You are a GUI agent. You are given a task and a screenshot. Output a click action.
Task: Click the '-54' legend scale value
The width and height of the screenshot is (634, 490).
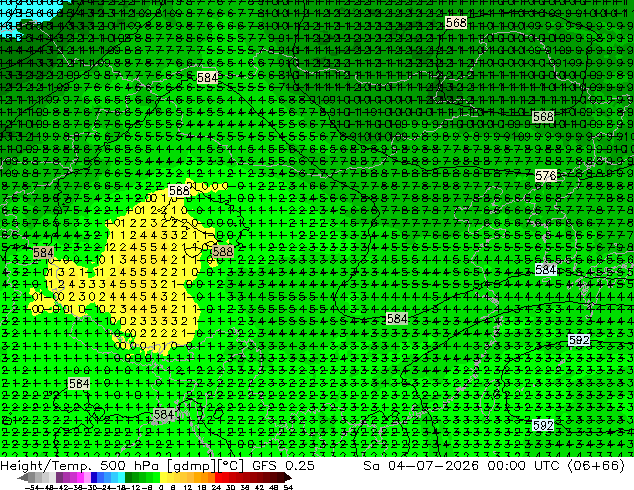[x=32, y=487]
